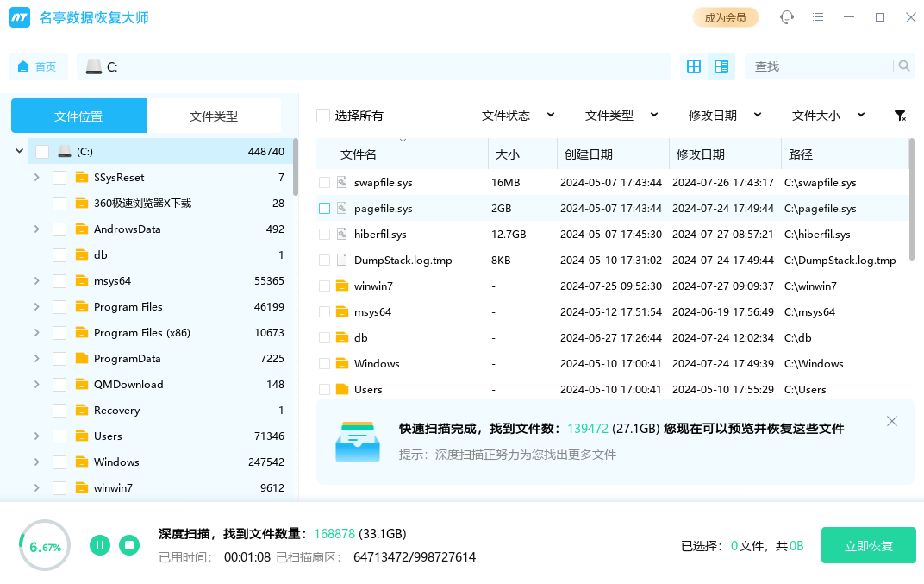
Task: Select the 文件位置 tab
Action: (x=78, y=115)
